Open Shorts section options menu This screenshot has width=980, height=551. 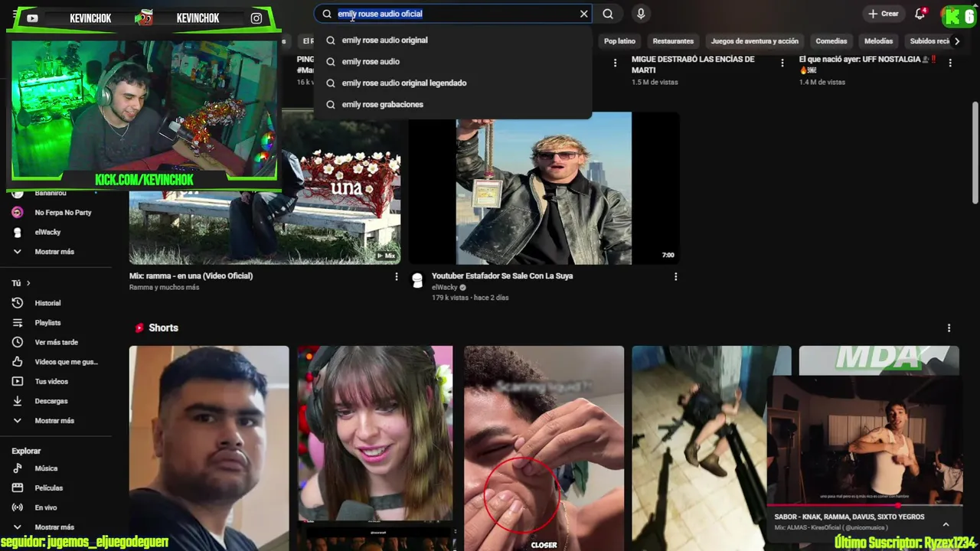[x=949, y=328]
